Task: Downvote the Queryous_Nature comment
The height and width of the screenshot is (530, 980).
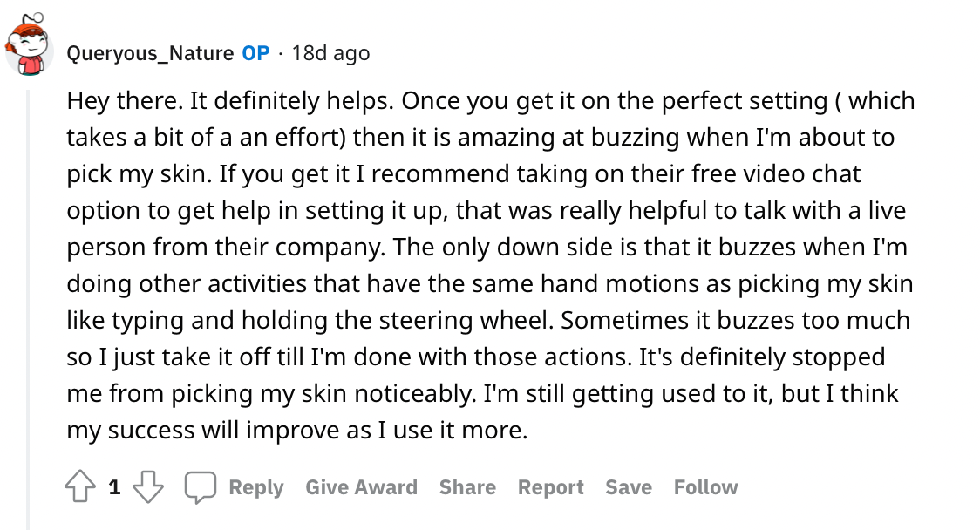Action: [148, 487]
